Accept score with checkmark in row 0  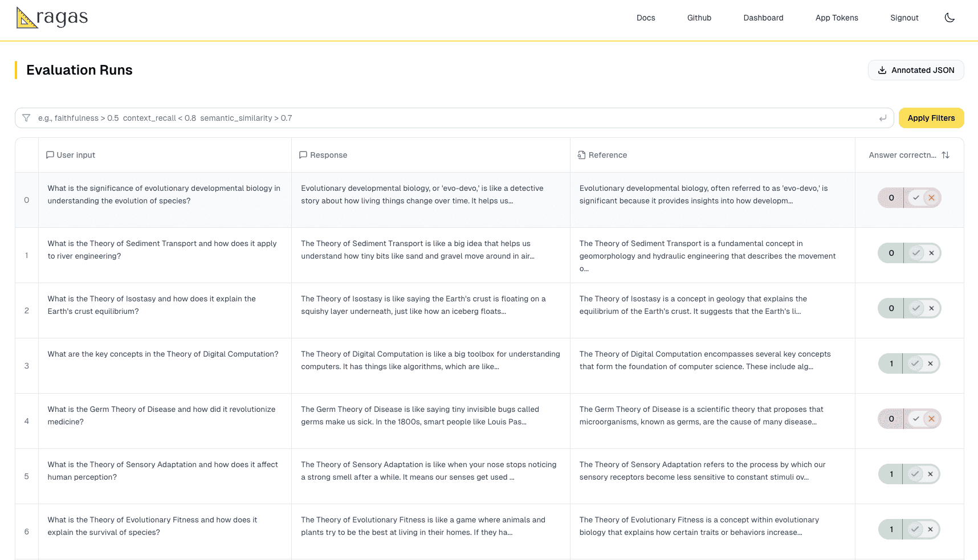click(916, 198)
